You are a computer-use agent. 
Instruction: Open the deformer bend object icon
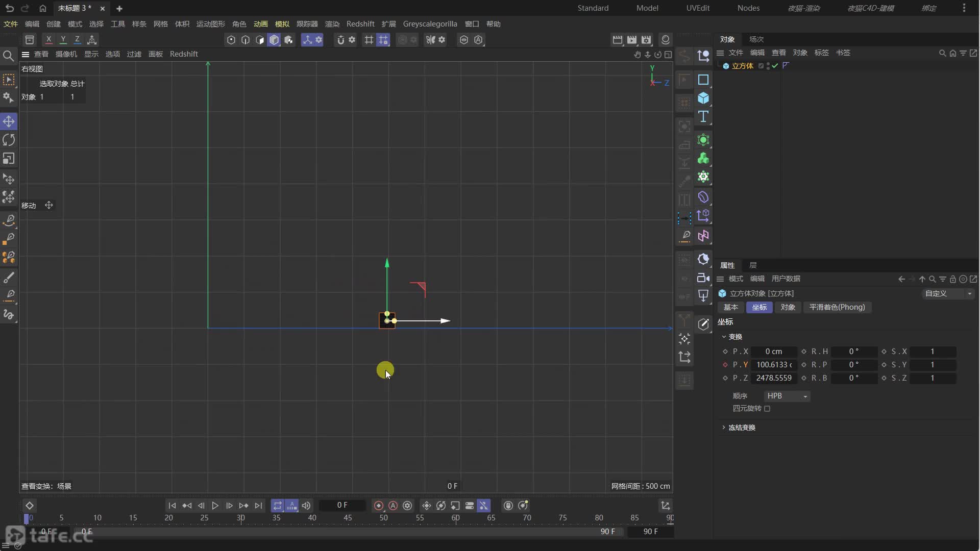(703, 197)
